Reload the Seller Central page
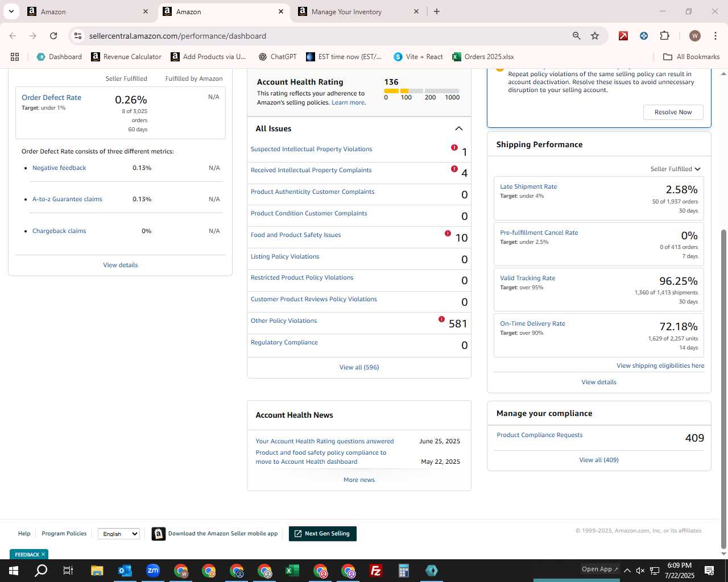Screen dimensions: 728x582 point(53,36)
